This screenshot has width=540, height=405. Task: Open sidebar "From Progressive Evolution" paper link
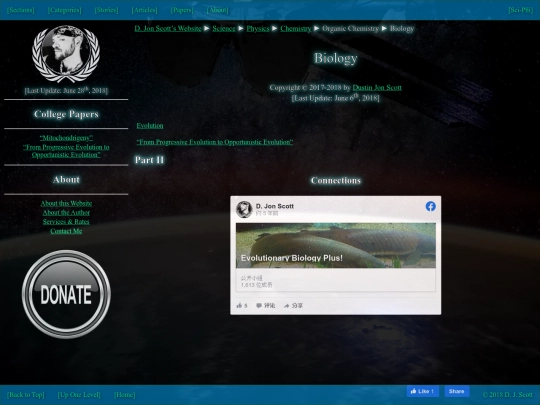pyautogui.click(x=66, y=151)
